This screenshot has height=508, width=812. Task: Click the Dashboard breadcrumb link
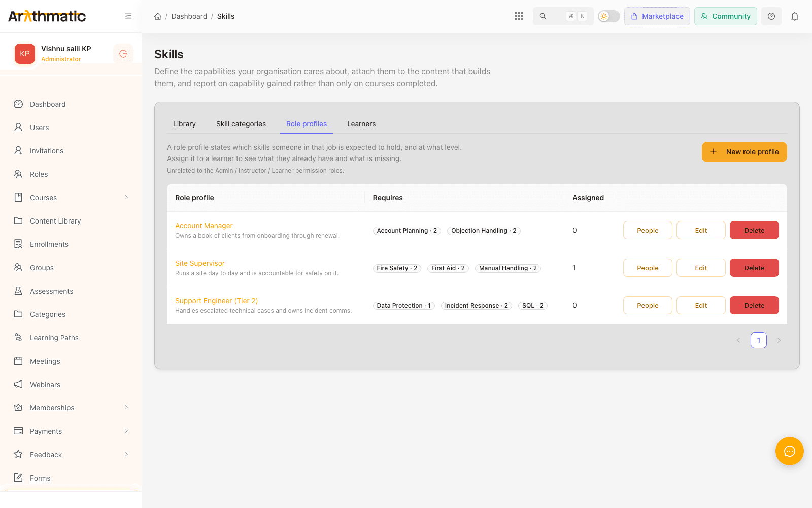(x=189, y=16)
